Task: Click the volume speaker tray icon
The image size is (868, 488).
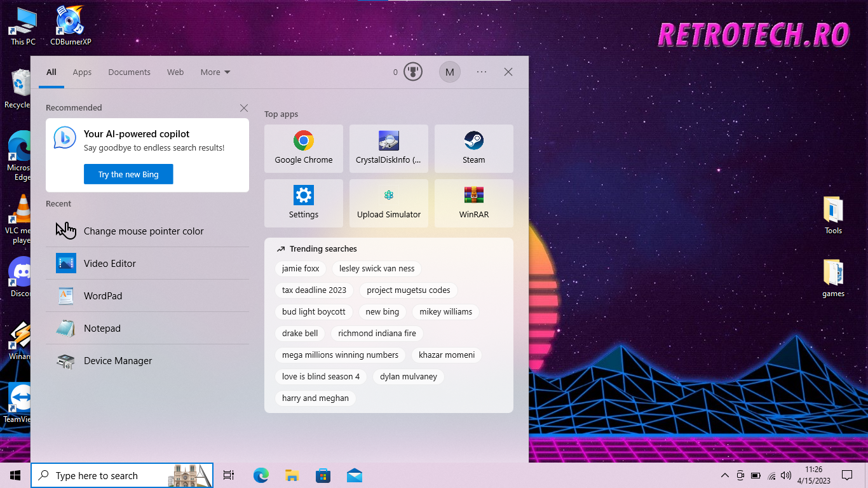Action: click(786, 475)
